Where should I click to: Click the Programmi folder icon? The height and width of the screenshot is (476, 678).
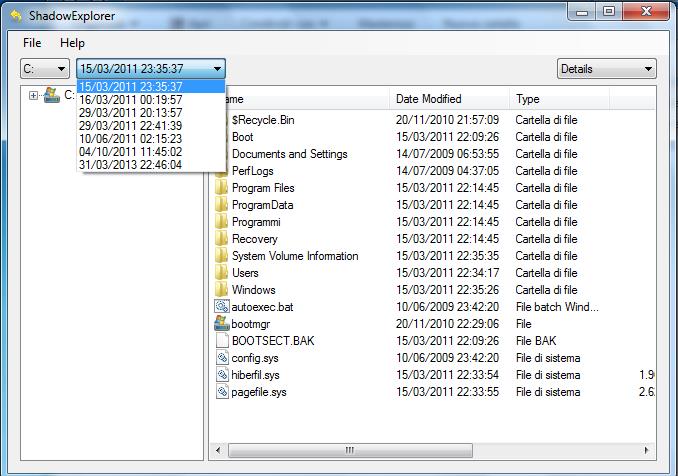[x=221, y=222]
